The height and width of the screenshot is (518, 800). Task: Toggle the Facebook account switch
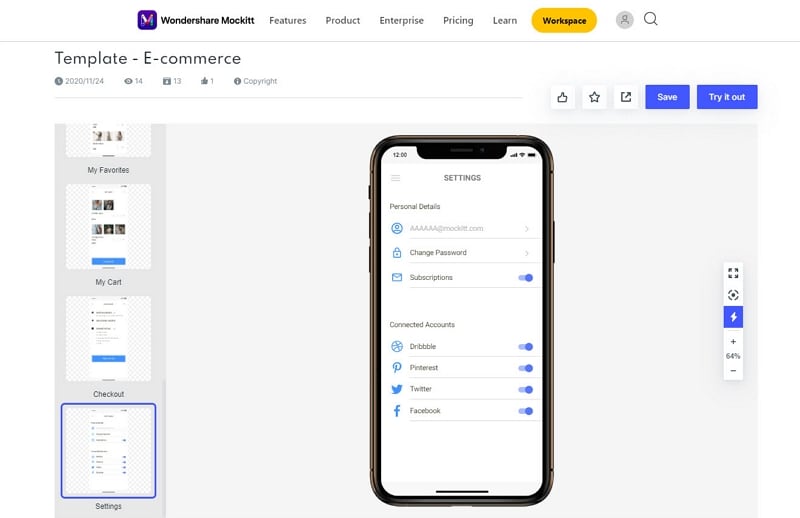pyautogui.click(x=526, y=411)
